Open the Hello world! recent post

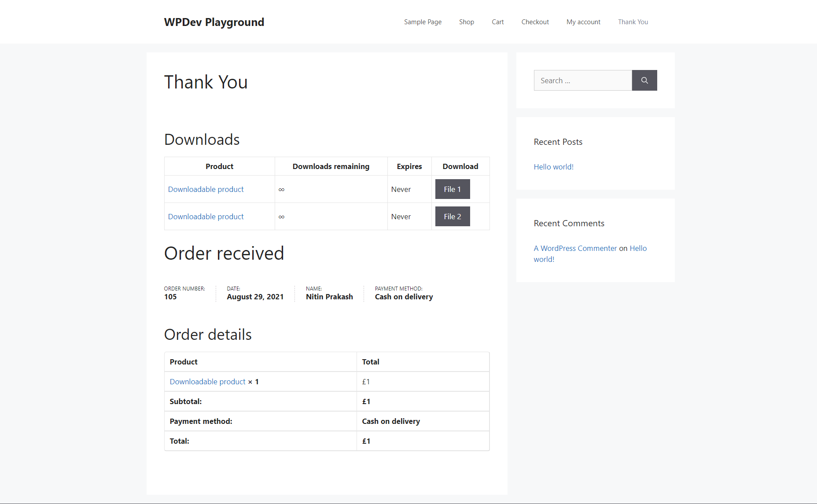tap(553, 167)
